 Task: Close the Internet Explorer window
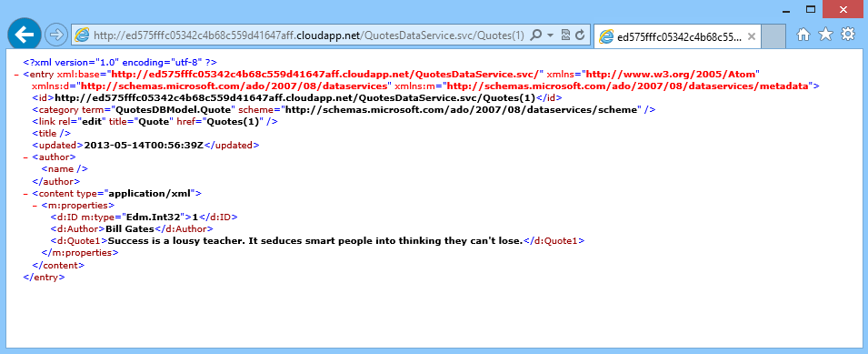coord(843,9)
